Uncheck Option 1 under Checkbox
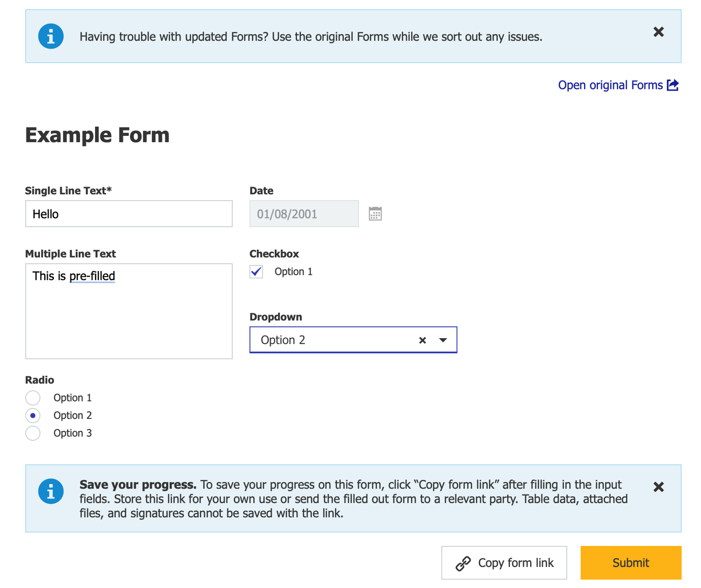This screenshot has height=588, width=701. 256,272
